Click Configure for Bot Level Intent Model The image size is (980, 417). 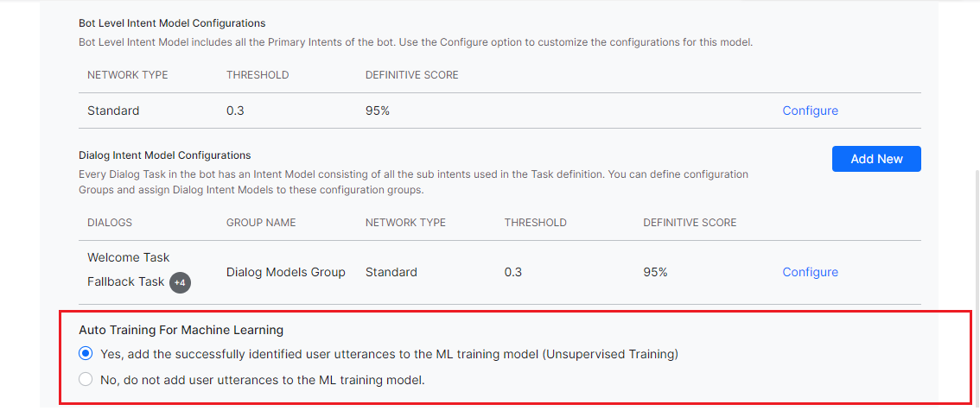click(810, 111)
